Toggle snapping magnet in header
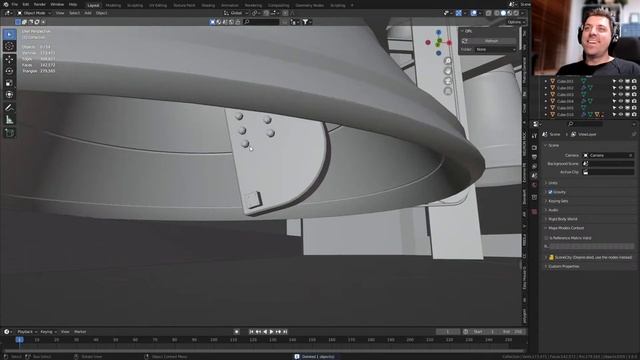This screenshot has width=640, height=360. (x=266, y=13)
